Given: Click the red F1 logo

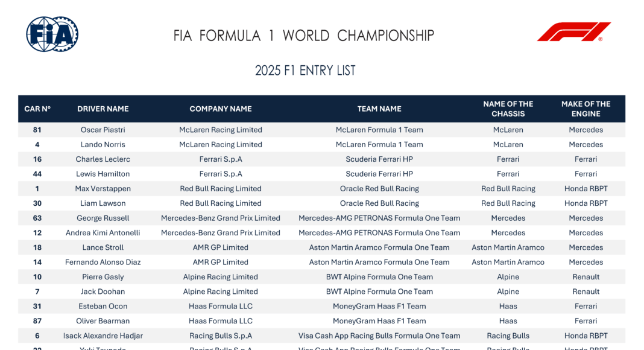Looking at the screenshot, I should pyautogui.click(x=573, y=32).
